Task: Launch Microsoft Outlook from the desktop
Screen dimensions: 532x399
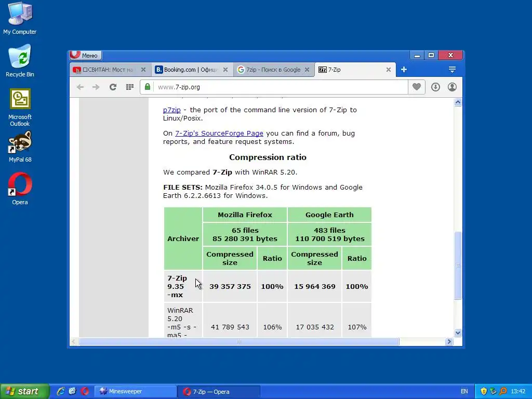Action: pos(20,107)
